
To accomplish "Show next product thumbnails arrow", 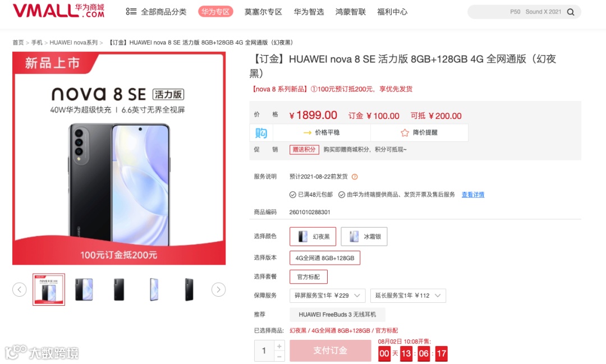I will [x=218, y=289].
